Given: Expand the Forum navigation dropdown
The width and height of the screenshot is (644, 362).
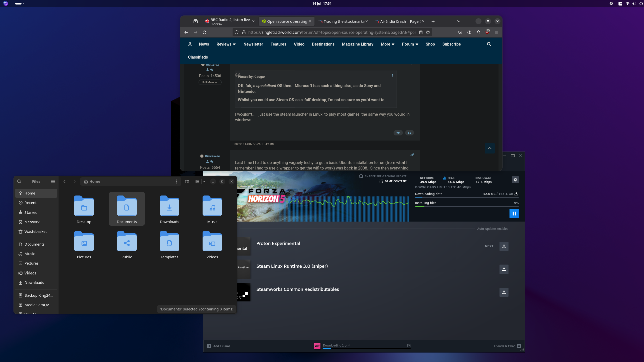Looking at the screenshot, I should pyautogui.click(x=410, y=44).
